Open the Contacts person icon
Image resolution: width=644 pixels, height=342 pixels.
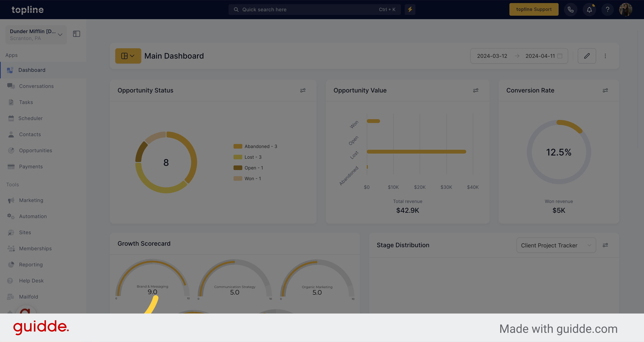[11, 134]
